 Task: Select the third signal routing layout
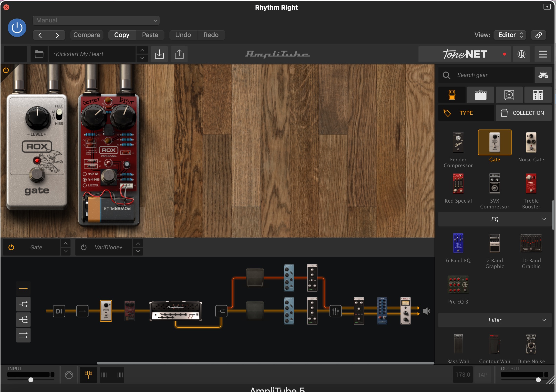click(23, 320)
